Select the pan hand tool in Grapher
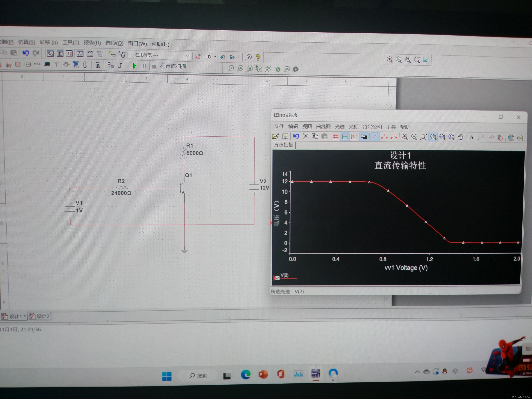Screen dimensions: 532x399 click(x=460, y=137)
